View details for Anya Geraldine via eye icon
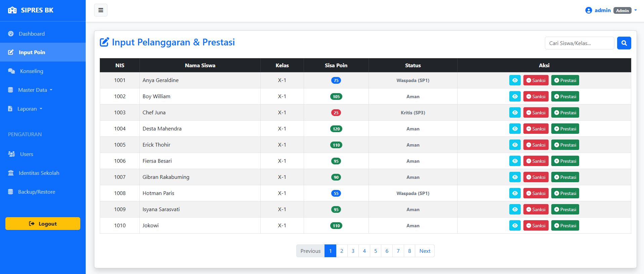This screenshot has height=274, width=644. 515,80
